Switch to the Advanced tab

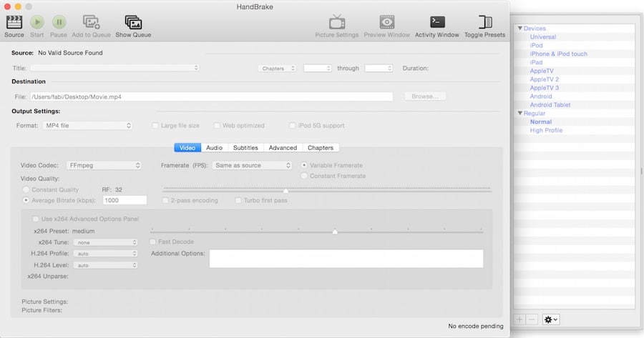pos(283,148)
